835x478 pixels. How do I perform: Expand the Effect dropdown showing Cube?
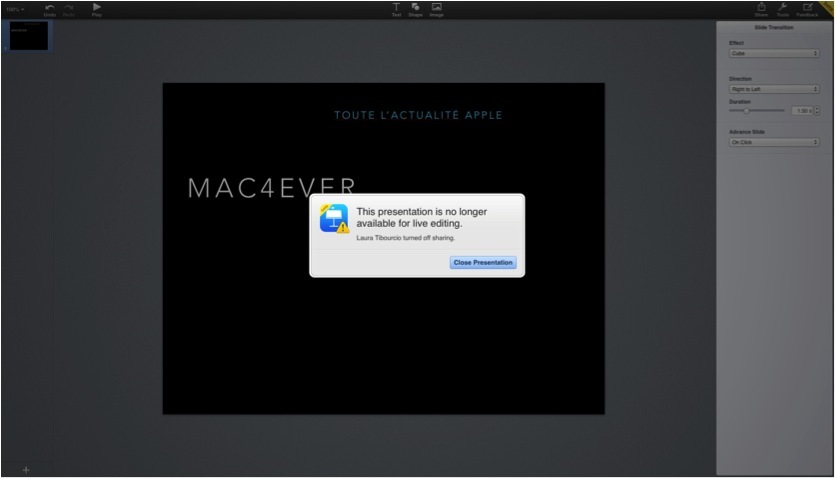774,53
